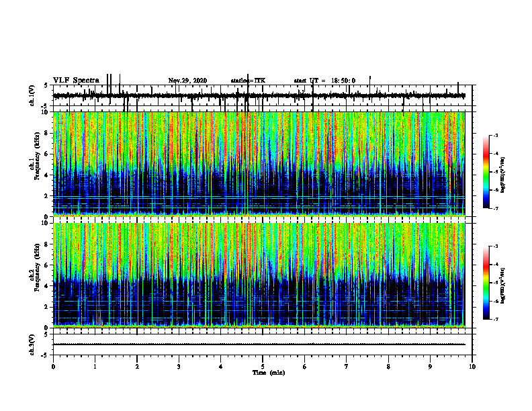Click the ch.3 flat voltage trace
Screen dimensions: 532x411
[x=259, y=345]
